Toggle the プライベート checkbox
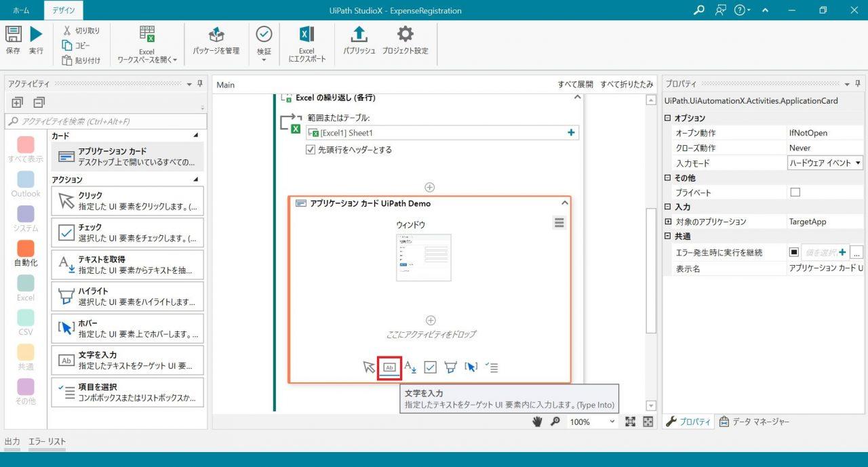The height and width of the screenshot is (467, 868). [x=795, y=192]
